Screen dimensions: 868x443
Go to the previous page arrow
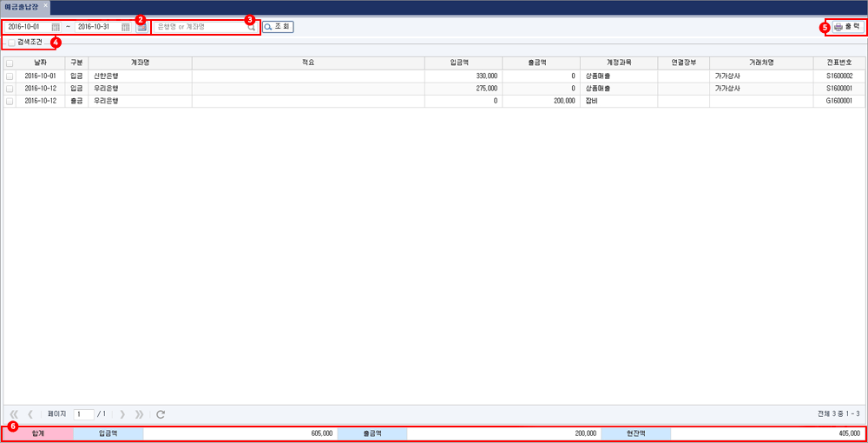pos(30,413)
